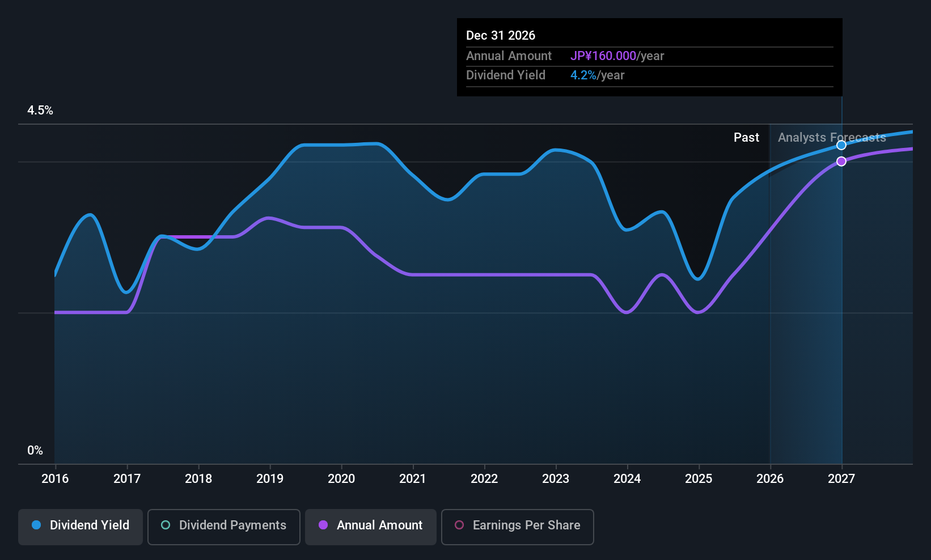Click the 2024 x-axis label
The image size is (931, 560).
pyautogui.click(x=627, y=479)
